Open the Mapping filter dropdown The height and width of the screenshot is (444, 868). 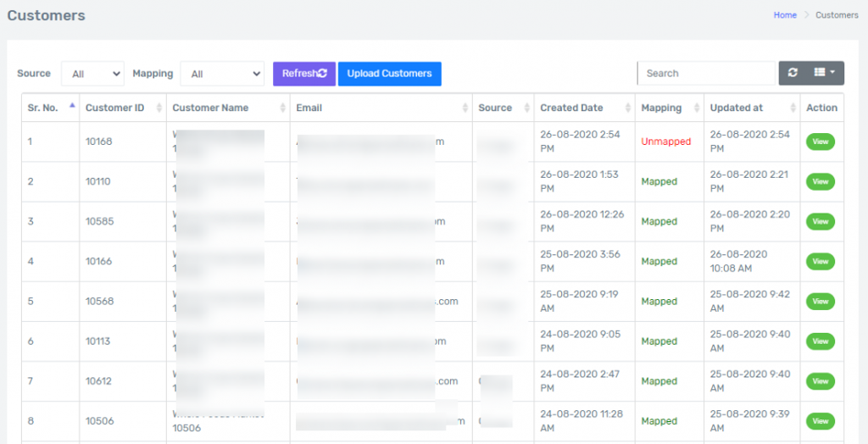pyautogui.click(x=222, y=74)
